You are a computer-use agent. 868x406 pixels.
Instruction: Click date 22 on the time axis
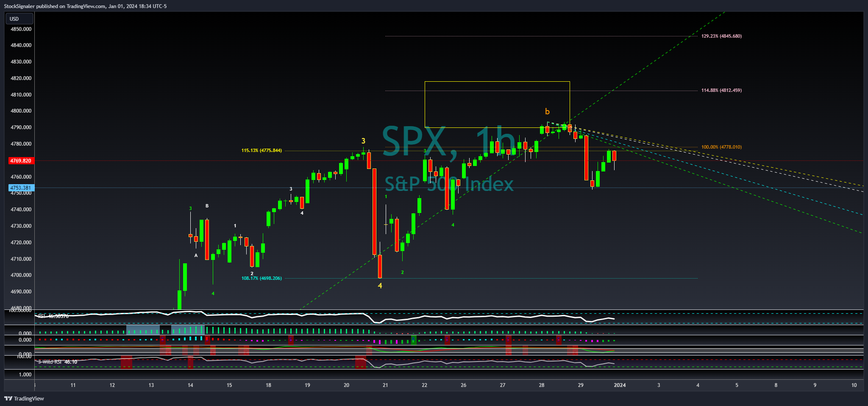coord(424,385)
